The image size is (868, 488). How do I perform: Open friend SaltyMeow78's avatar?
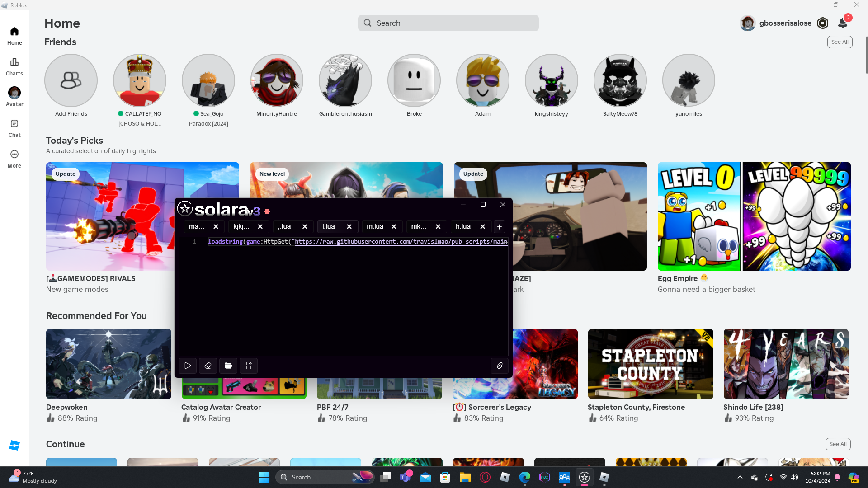[620, 80]
